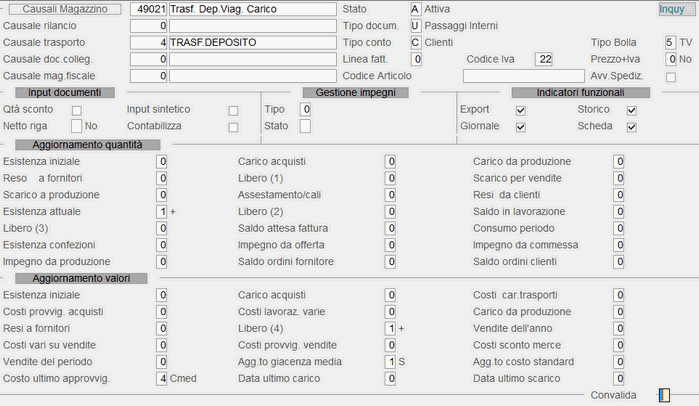Select the Causale trasporto code field
Screen dimensions: 699x406
point(148,43)
